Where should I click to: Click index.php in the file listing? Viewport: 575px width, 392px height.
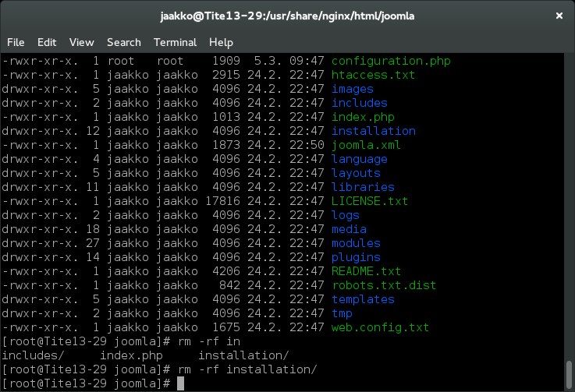363,117
